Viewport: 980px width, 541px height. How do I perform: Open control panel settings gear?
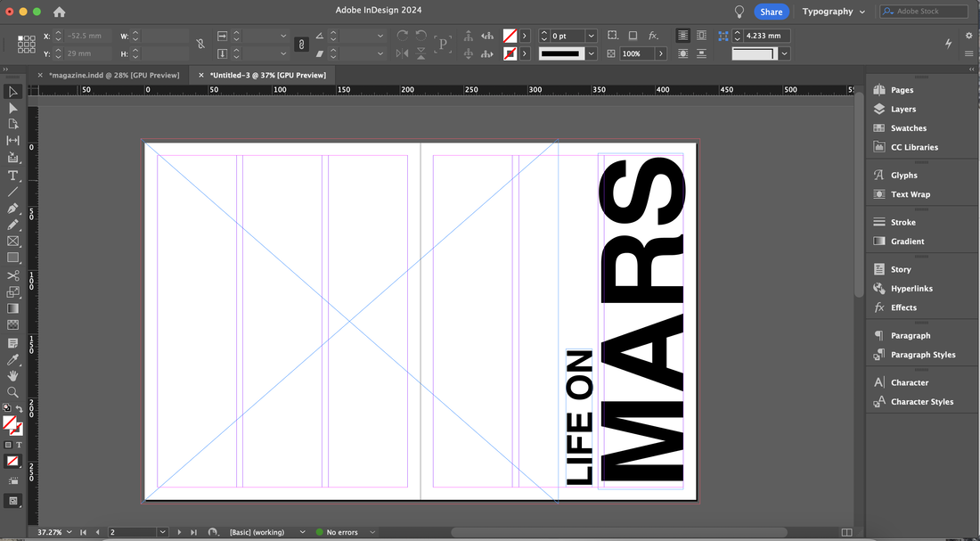click(969, 36)
